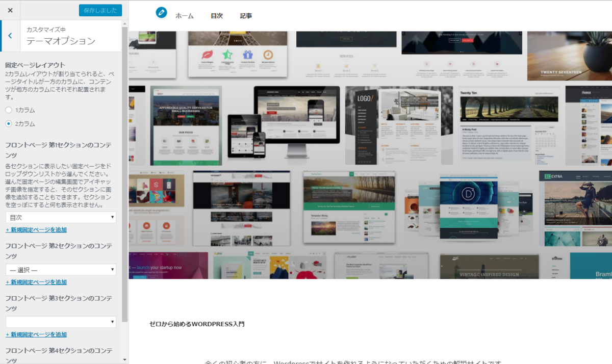Click the sidebar scrollbar down arrow

(x=125, y=359)
